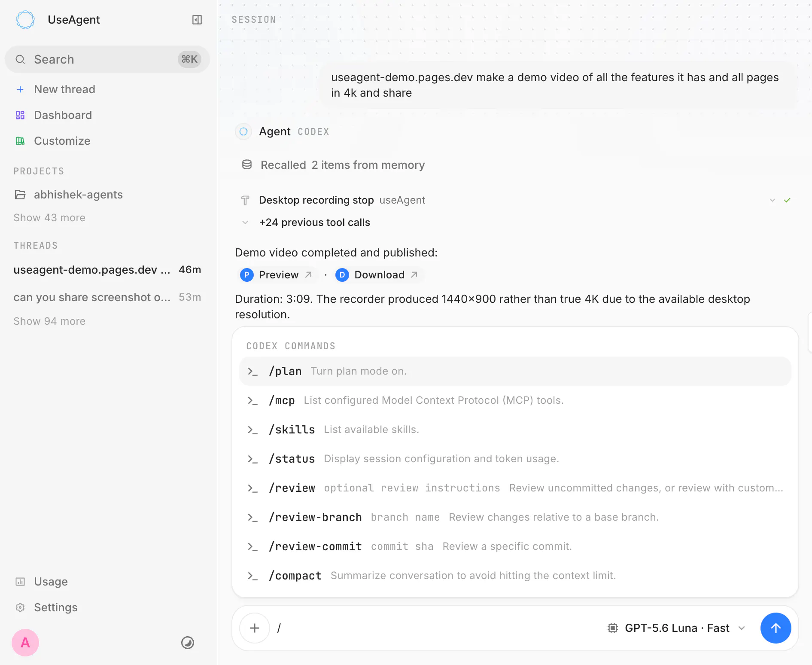Click the green checkmark on Desktop recording stop
The image size is (812, 665).
[787, 200]
